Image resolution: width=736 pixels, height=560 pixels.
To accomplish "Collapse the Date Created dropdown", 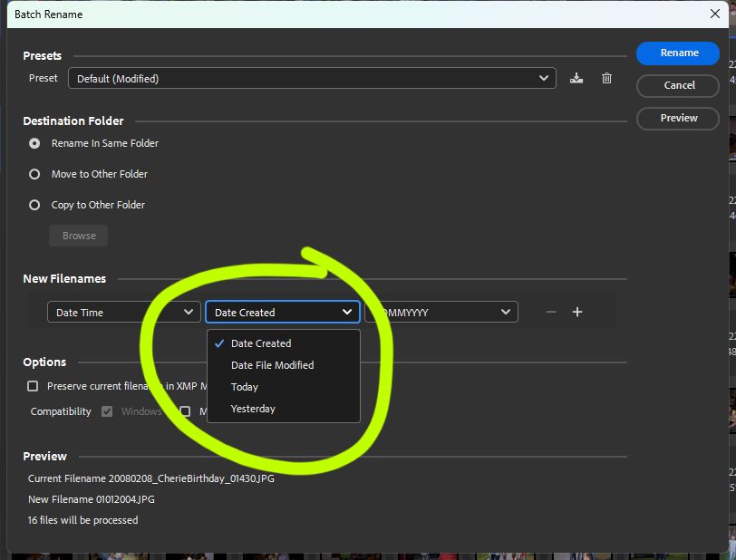I will point(283,312).
